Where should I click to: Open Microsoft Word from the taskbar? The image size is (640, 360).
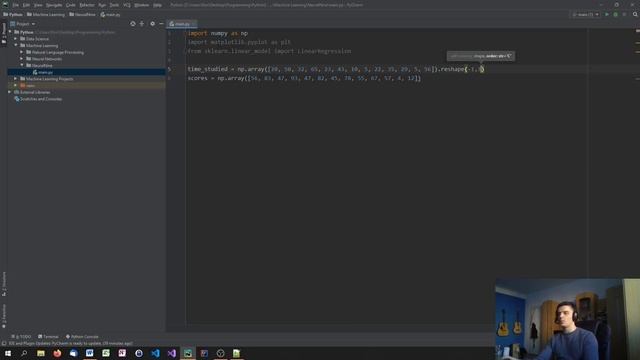[x=89, y=353]
